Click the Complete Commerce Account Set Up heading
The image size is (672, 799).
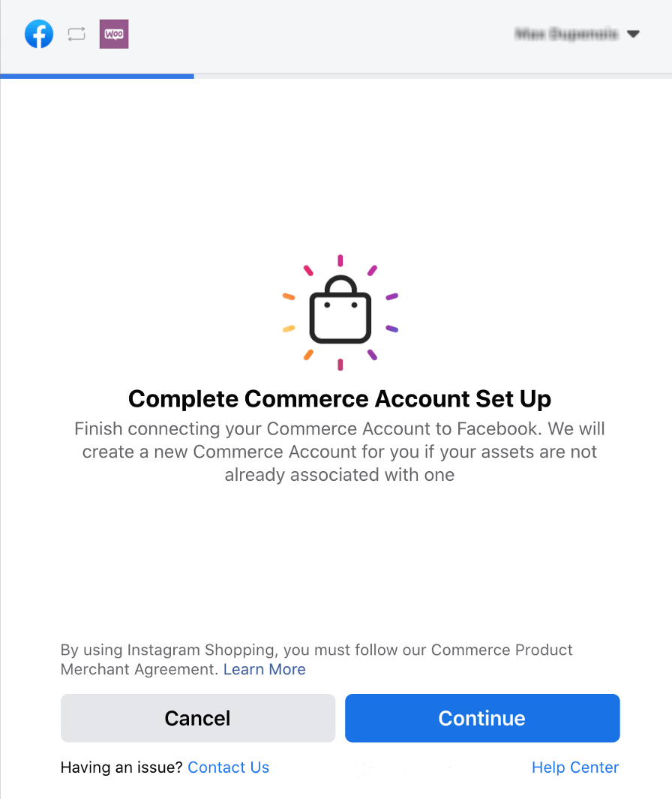click(x=340, y=398)
